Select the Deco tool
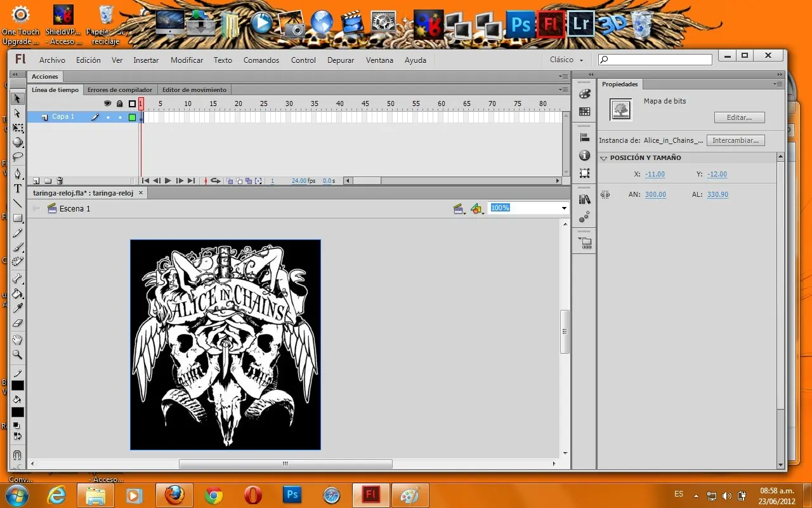 pos(18,261)
